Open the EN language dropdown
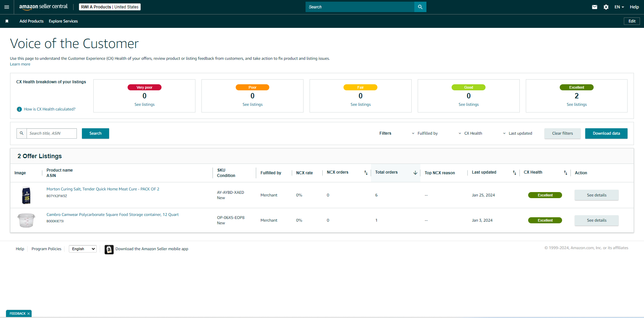 click(x=619, y=7)
